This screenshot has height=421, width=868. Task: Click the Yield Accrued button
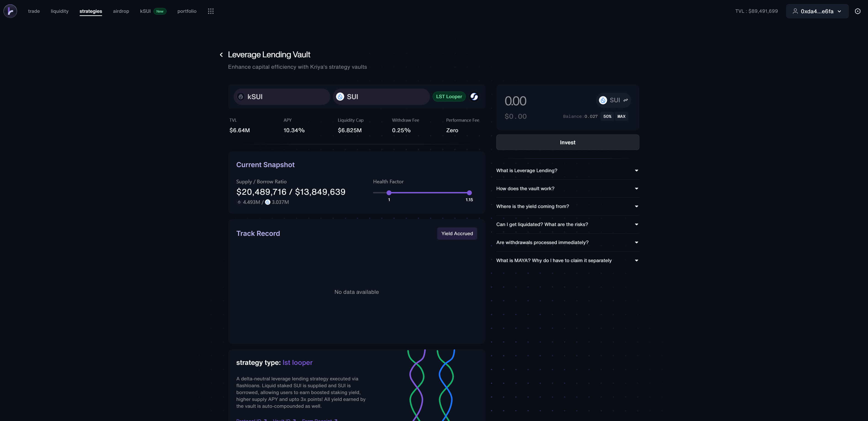pos(457,233)
